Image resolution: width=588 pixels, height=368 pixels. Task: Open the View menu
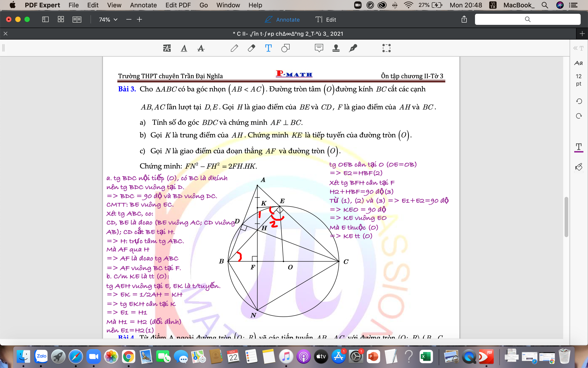click(114, 5)
